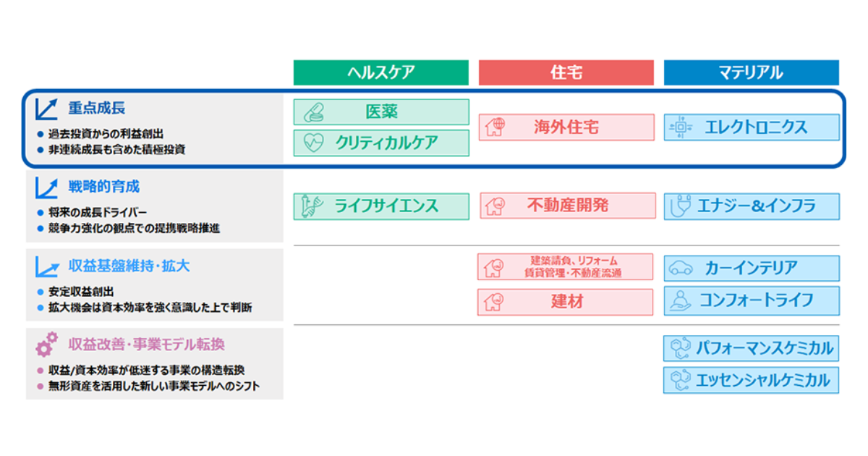Click the DNA icon beside ライフサイエンス

312,206
